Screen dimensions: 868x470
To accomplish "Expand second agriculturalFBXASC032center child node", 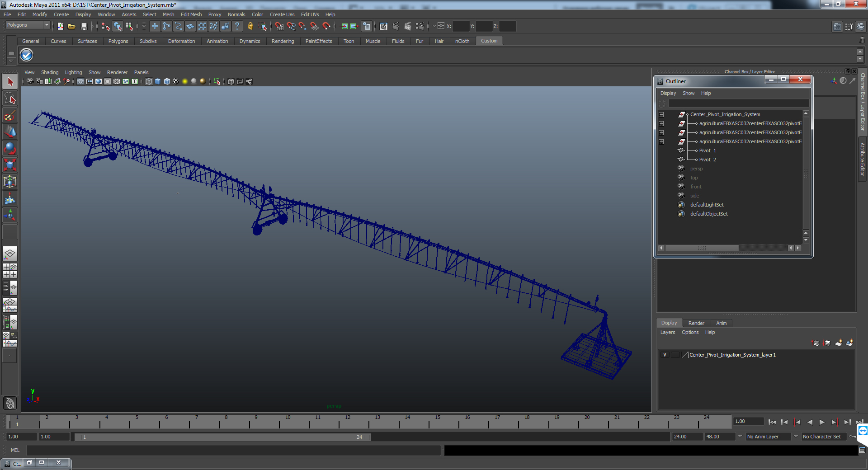I will (x=661, y=132).
